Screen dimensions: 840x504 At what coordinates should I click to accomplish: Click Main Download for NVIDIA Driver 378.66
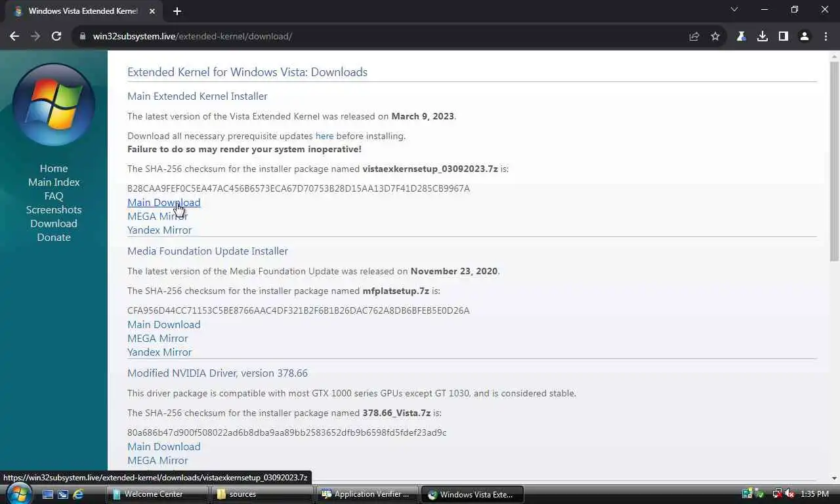[x=164, y=447]
